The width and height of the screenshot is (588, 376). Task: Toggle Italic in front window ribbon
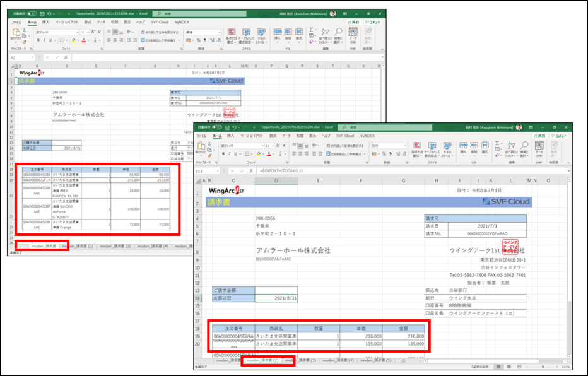230,154
